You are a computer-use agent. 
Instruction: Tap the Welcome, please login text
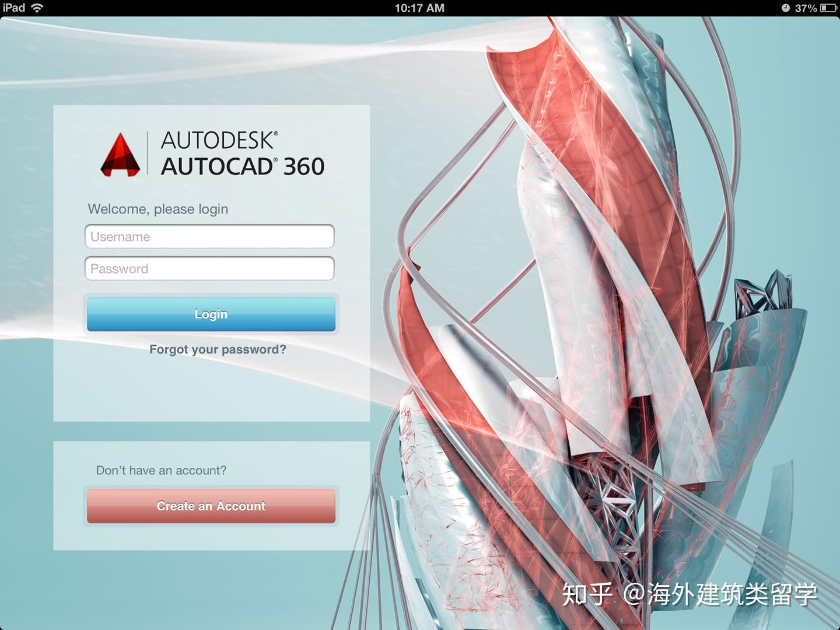(158, 209)
